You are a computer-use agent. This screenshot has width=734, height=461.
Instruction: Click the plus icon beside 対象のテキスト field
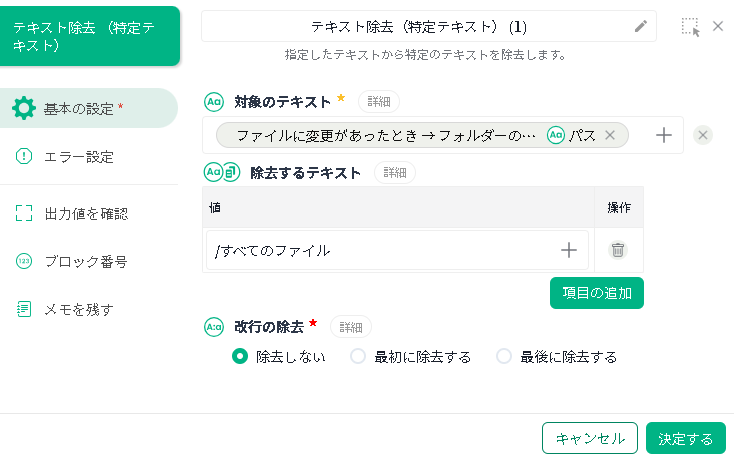663,135
